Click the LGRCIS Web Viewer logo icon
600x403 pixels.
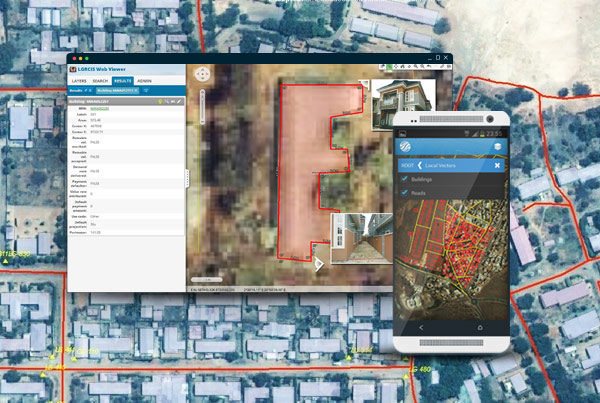[73, 69]
